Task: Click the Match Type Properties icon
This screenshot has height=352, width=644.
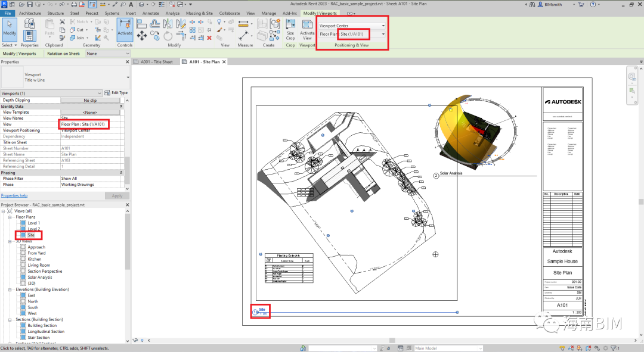Action: coord(63,38)
